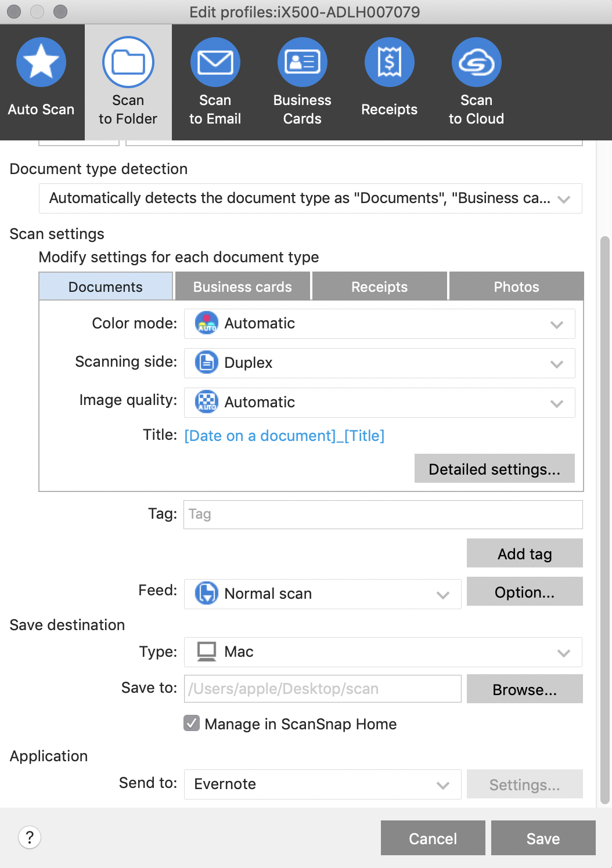Open Detailed settings
Viewport: 612px width, 868px height.
pyautogui.click(x=495, y=469)
